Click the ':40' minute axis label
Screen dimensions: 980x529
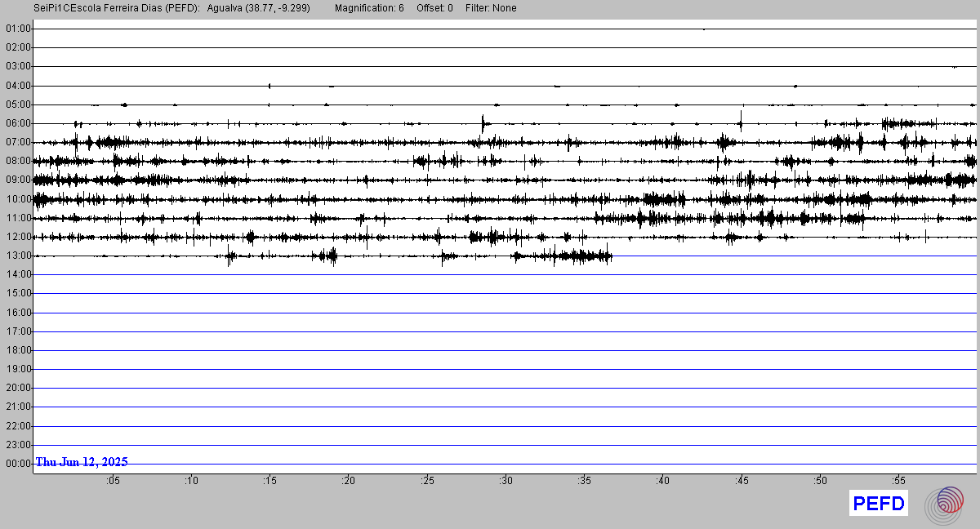click(663, 481)
